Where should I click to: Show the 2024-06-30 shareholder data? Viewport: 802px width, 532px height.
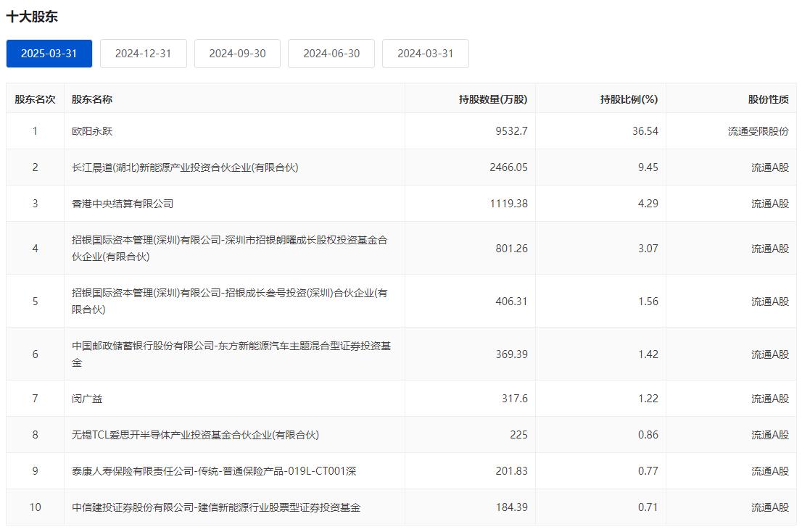[x=331, y=53]
